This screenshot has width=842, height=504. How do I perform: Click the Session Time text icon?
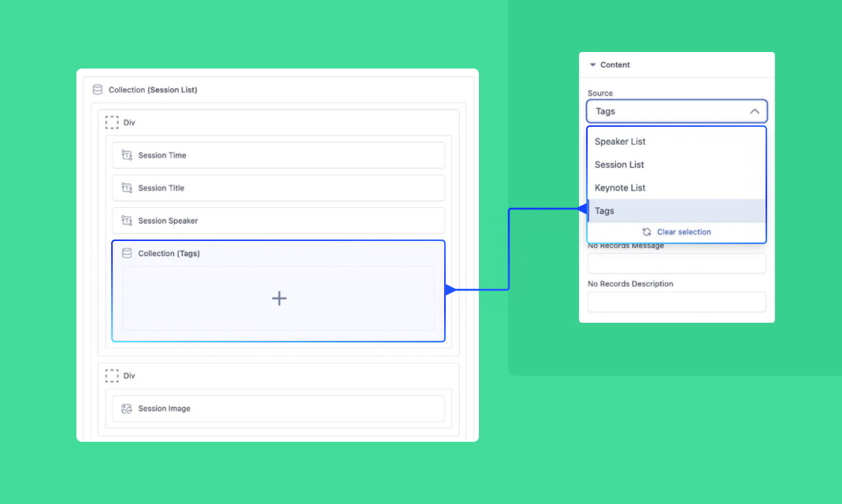(x=127, y=155)
